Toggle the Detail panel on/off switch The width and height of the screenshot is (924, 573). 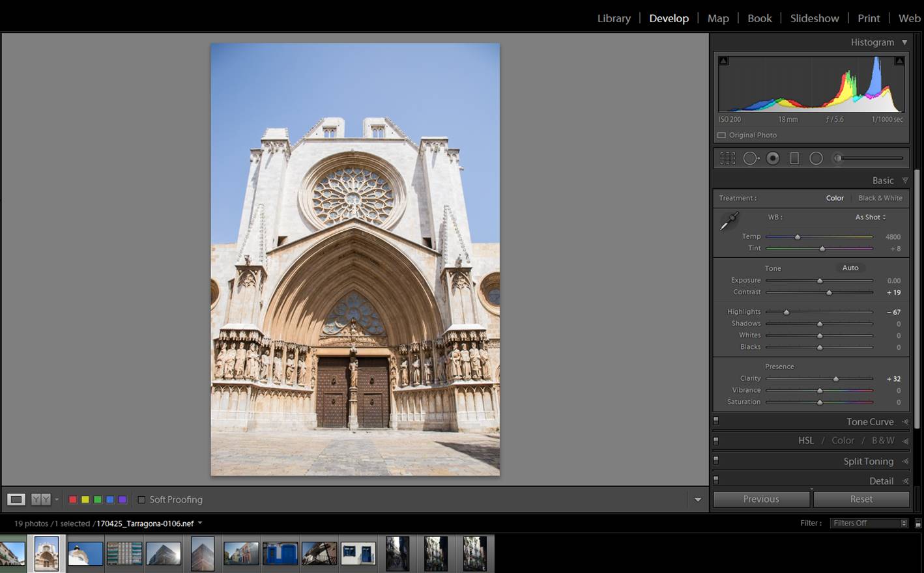tap(715, 480)
